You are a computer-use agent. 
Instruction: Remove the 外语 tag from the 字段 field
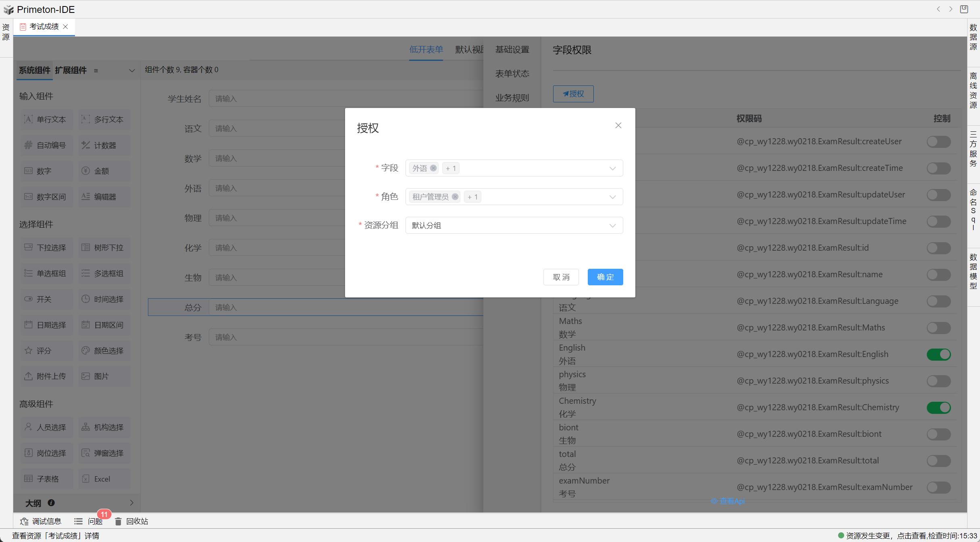433,168
